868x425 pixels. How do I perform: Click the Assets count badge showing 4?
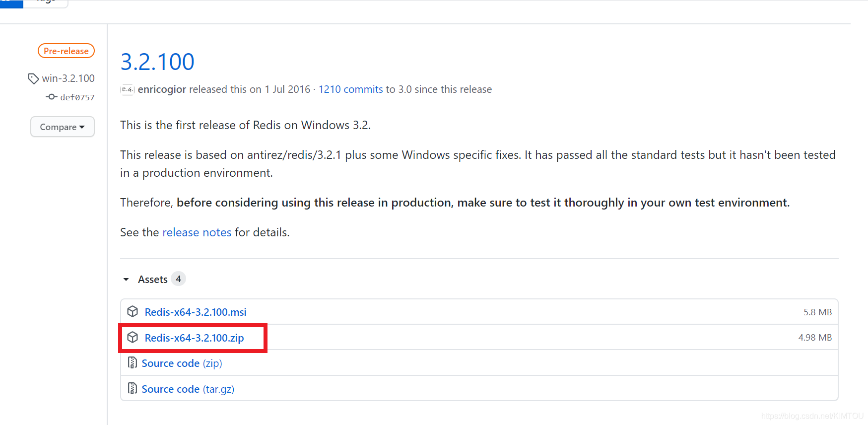(178, 279)
